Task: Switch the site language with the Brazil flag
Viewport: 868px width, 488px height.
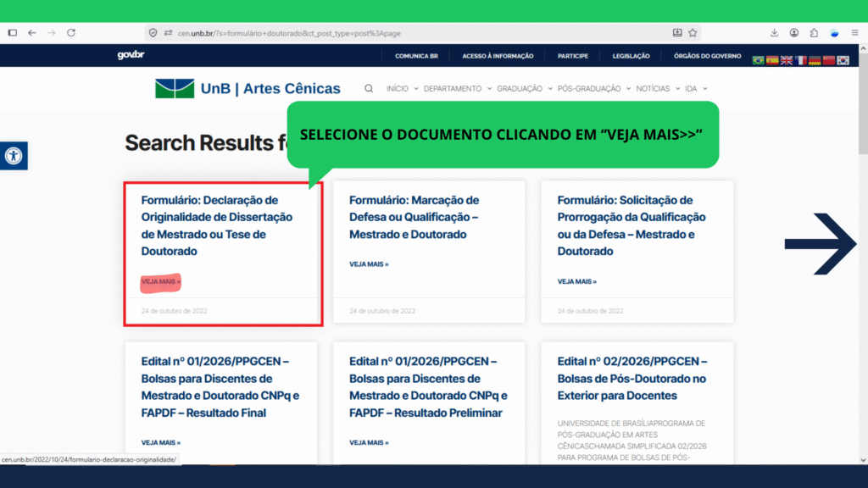Action: pyautogui.click(x=758, y=60)
